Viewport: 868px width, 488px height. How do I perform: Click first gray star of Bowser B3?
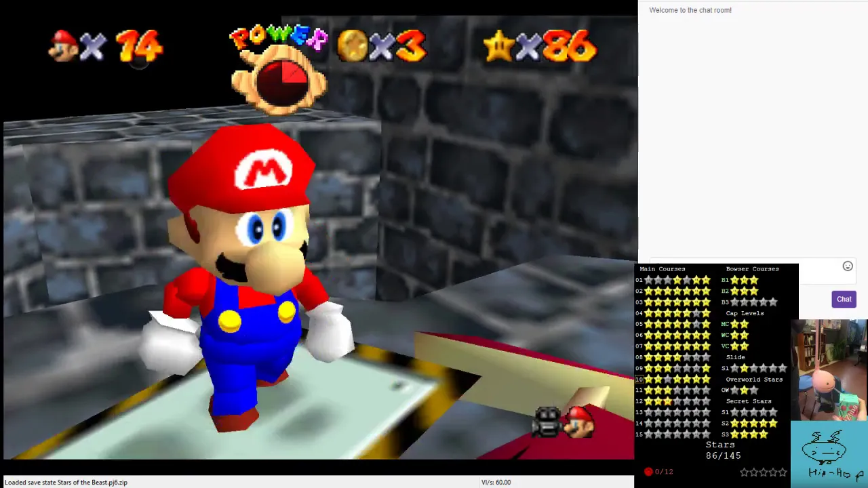[734, 302]
